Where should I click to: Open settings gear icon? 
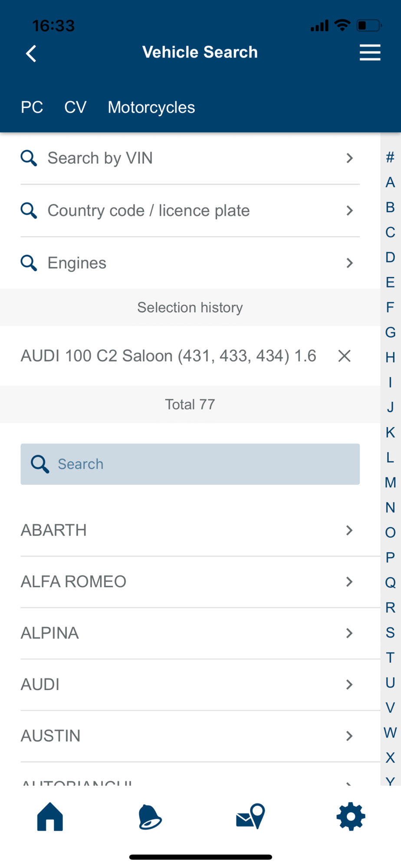351,817
